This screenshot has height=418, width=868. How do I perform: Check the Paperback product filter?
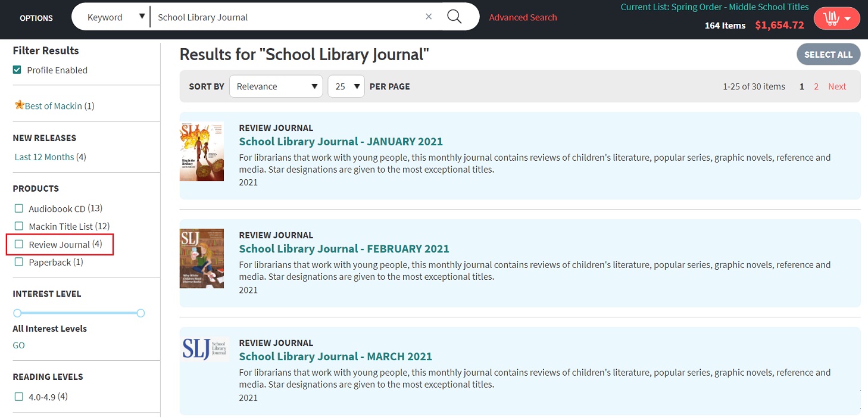pos(19,262)
